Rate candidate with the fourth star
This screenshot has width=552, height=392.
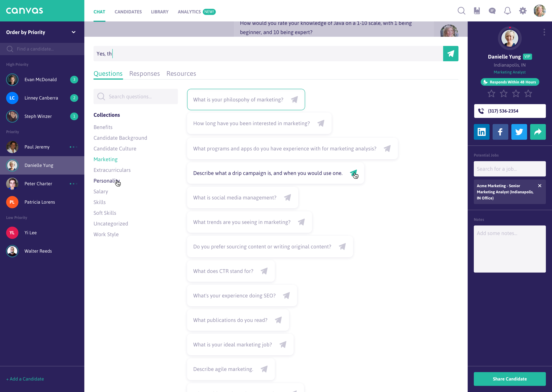528,93
